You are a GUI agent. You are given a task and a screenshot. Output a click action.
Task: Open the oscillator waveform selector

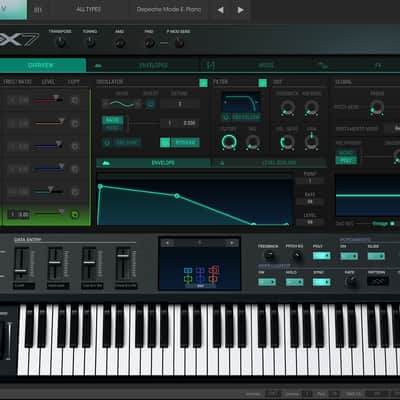click(x=122, y=104)
